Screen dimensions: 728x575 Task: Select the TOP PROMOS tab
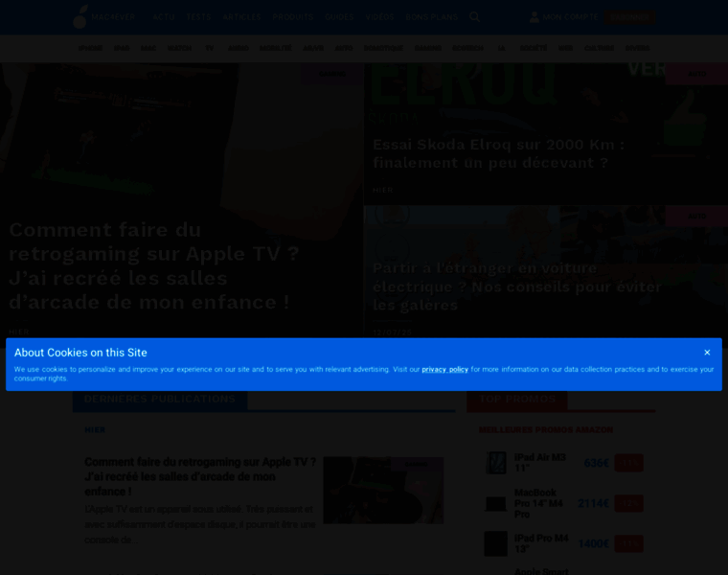516,399
